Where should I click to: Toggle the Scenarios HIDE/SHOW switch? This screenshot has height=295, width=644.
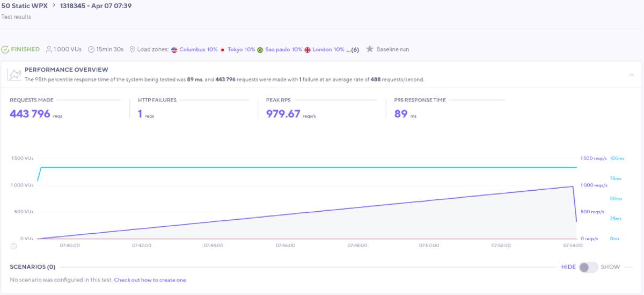588,267
